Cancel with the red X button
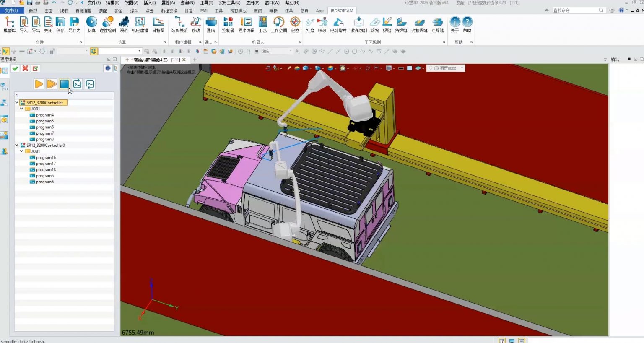Viewport: 644px width, 343px height. 25,68
